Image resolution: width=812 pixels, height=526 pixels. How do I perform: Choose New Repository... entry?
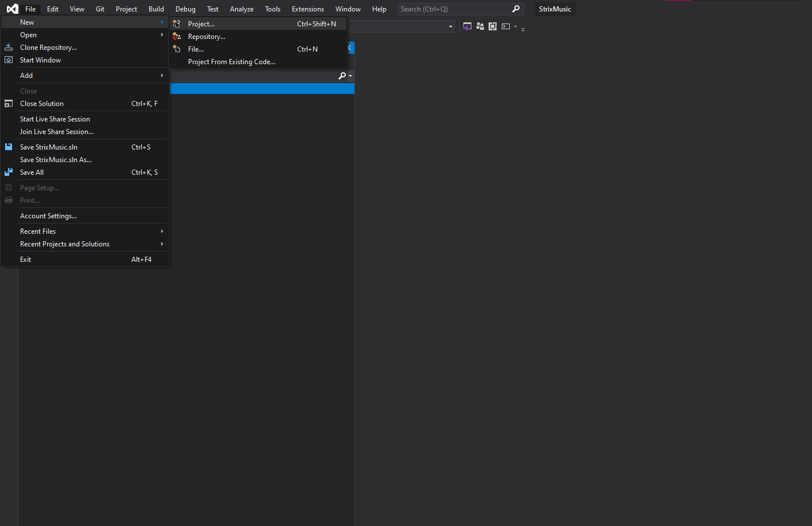(x=206, y=37)
